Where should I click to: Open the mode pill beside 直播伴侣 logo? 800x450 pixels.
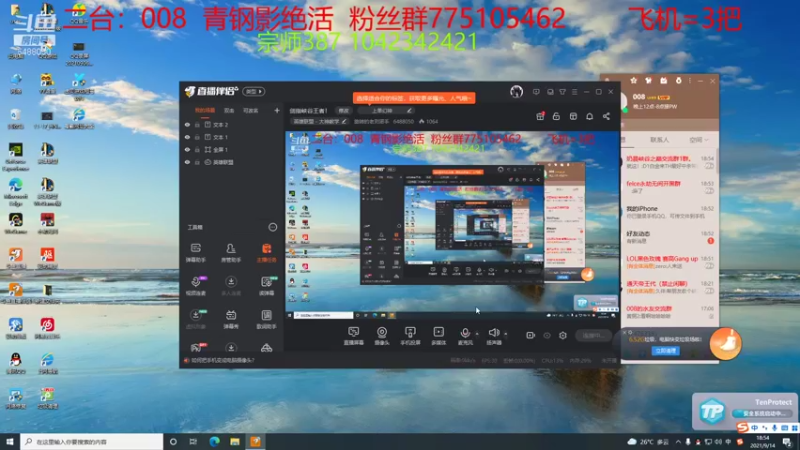(254, 91)
